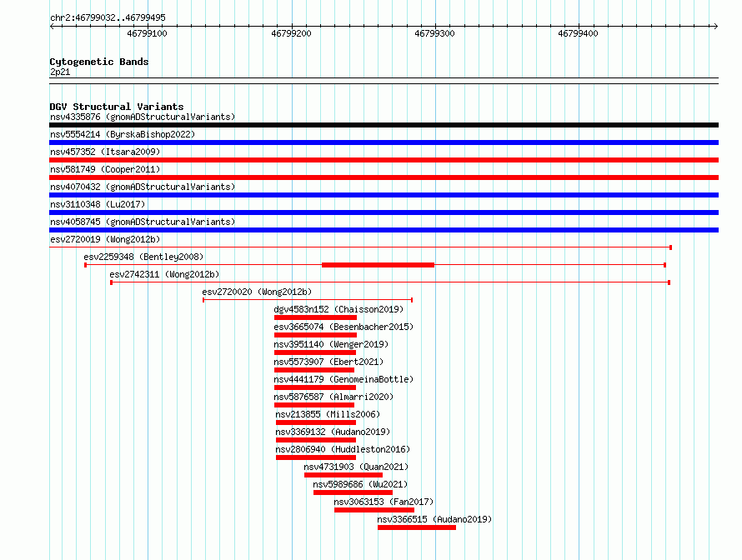Click the red bar under nsv2806940

tap(316, 457)
